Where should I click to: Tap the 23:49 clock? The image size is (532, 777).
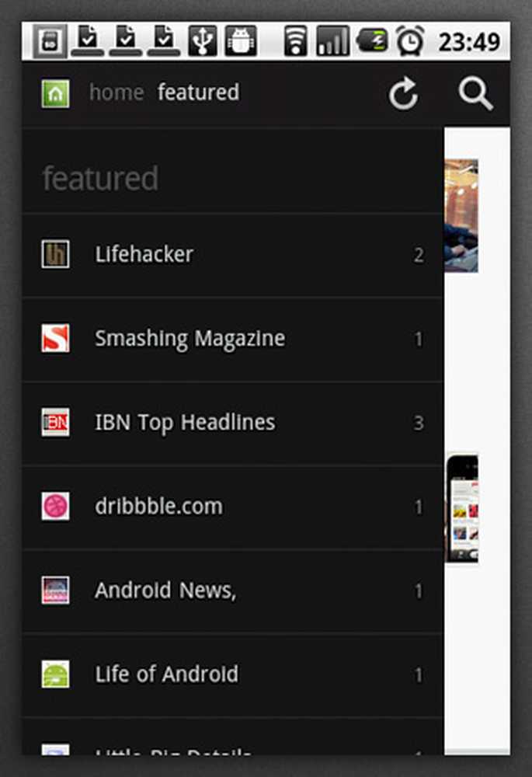(469, 42)
